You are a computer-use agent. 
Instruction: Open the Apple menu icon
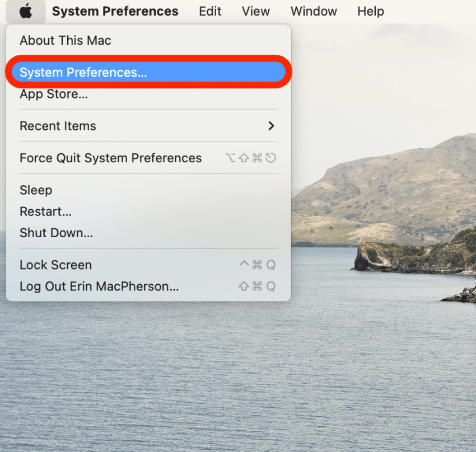tap(26, 11)
